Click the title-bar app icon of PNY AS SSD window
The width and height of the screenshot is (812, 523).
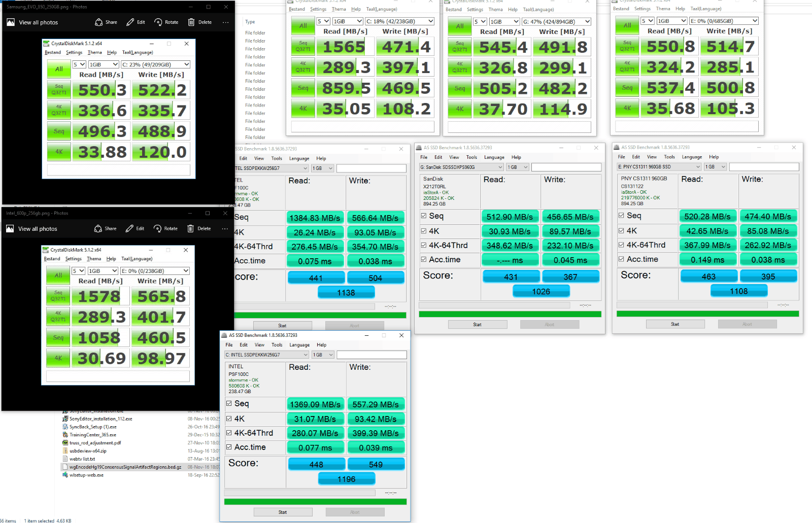click(x=617, y=148)
